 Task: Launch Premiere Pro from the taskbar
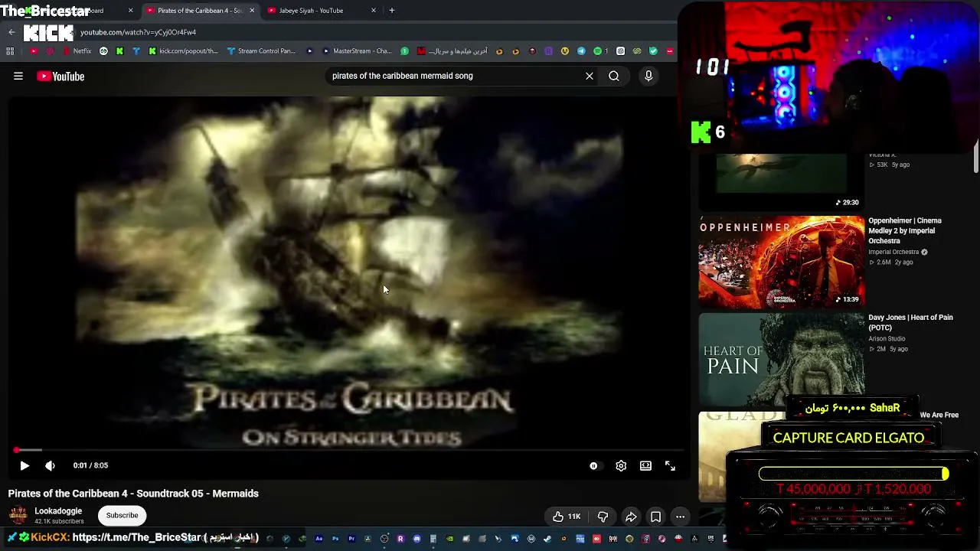pos(351,539)
